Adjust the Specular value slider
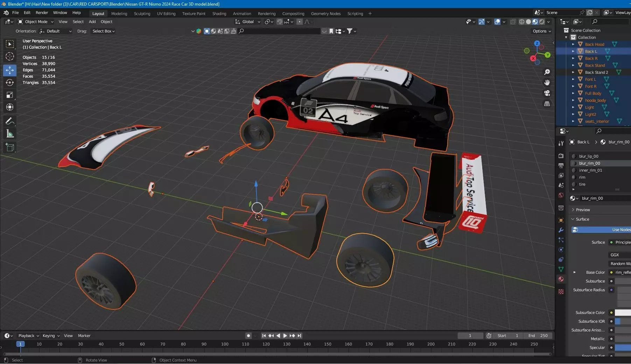The width and height of the screenshot is (631, 364). [x=623, y=348]
